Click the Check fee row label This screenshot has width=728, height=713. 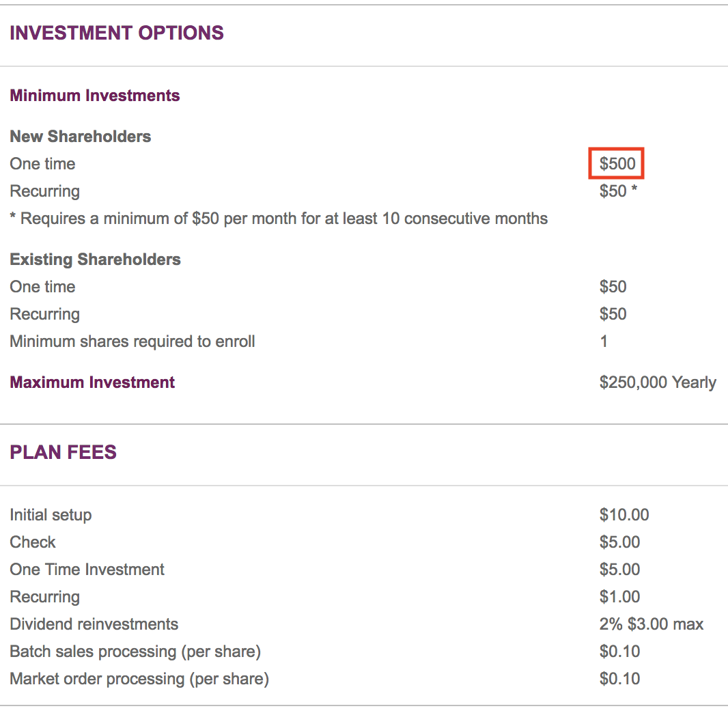33,542
